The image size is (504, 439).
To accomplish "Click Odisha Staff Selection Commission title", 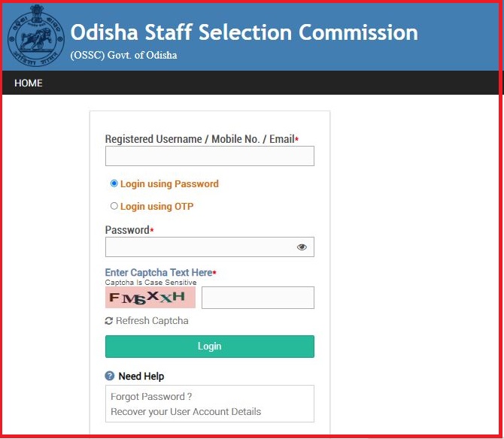I will (x=244, y=32).
